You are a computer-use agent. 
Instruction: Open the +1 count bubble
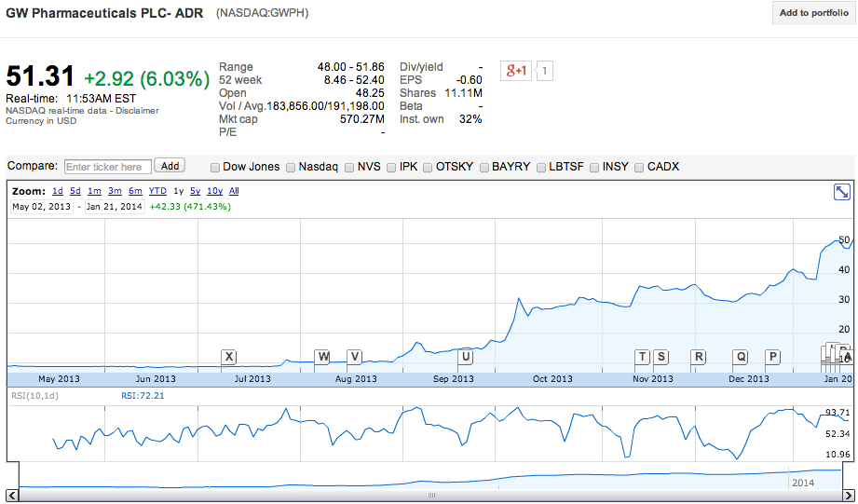click(x=544, y=71)
